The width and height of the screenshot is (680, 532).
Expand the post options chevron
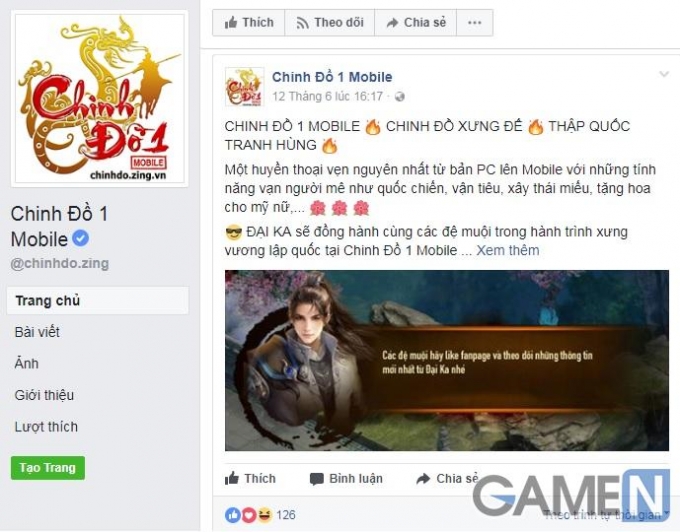pyautogui.click(x=664, y=74)
